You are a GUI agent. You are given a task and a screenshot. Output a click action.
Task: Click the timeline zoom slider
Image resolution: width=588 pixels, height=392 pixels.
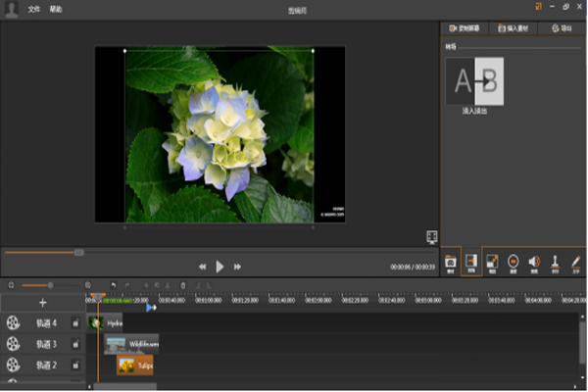point(50,285)
